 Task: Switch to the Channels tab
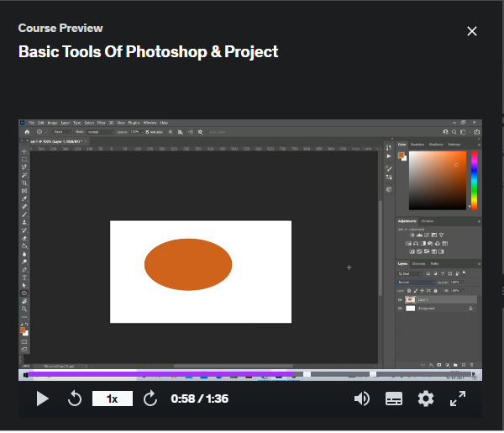[418, 264]
